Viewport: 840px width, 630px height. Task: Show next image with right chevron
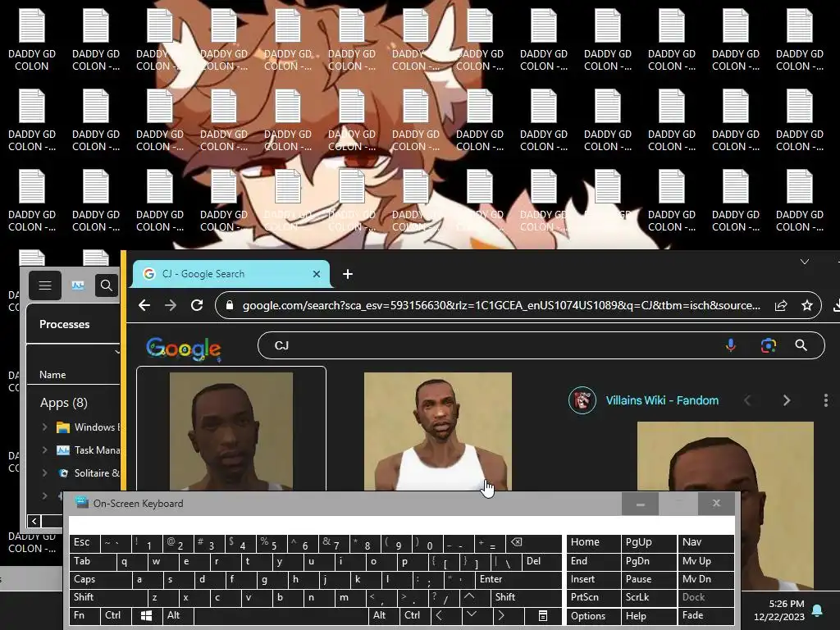(x=787, y=400)
